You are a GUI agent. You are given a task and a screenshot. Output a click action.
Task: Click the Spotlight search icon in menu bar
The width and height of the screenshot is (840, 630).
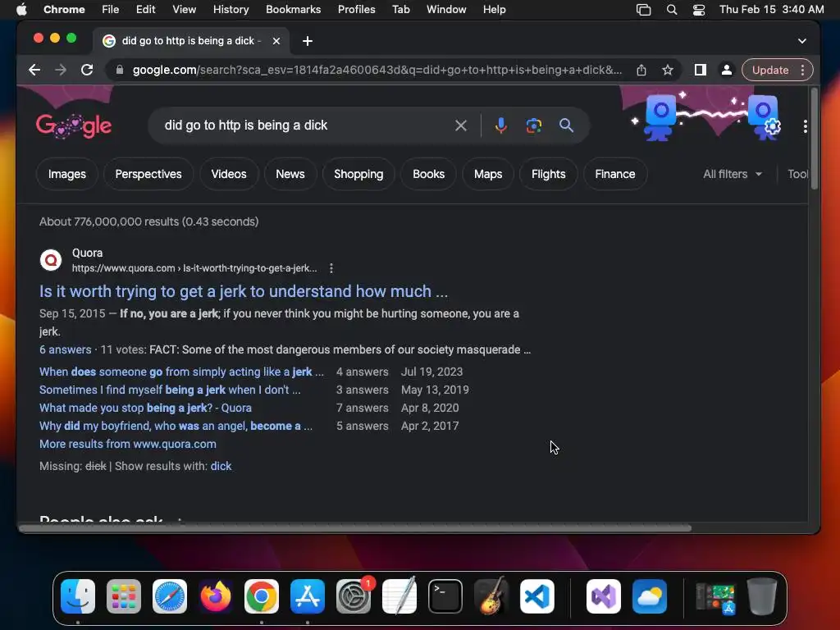click(x=672, y=10)
